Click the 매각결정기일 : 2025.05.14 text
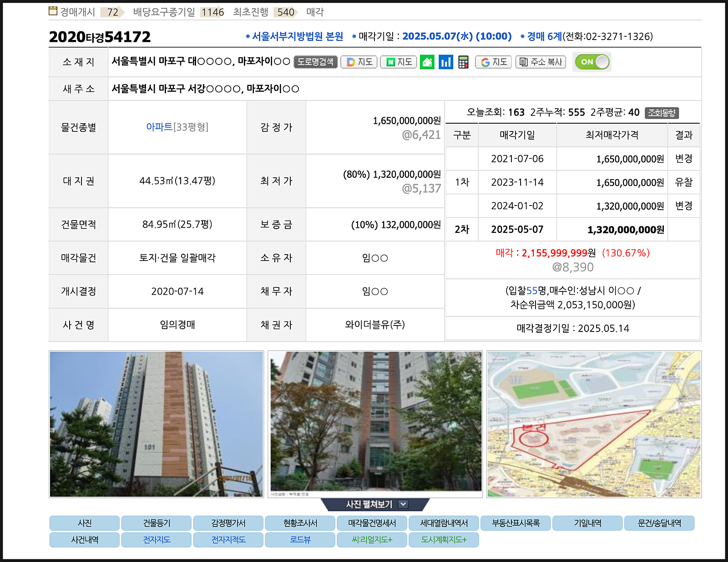 pyautogui.click(x=573, y=328)
